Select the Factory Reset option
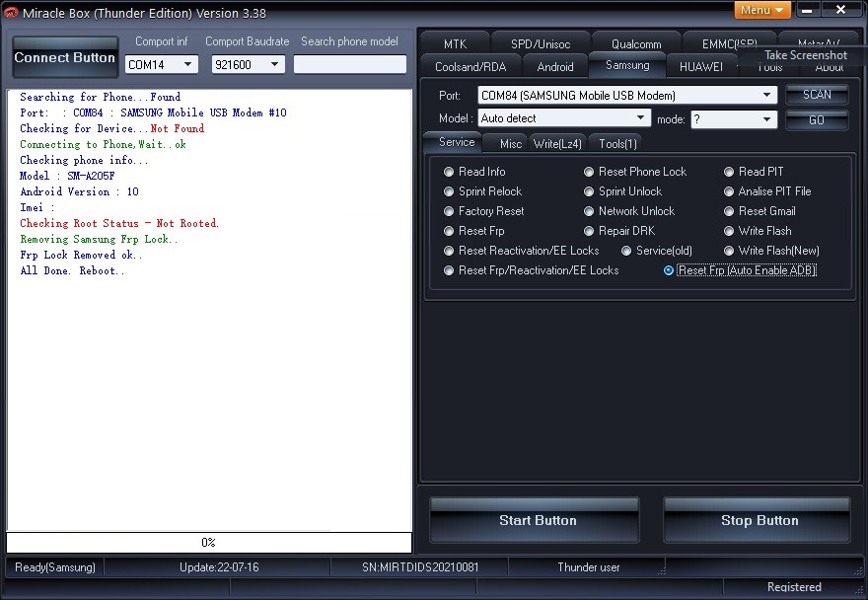Image resolution: width=868 pixels, height=600 pixels. click(x=484, y=211)
